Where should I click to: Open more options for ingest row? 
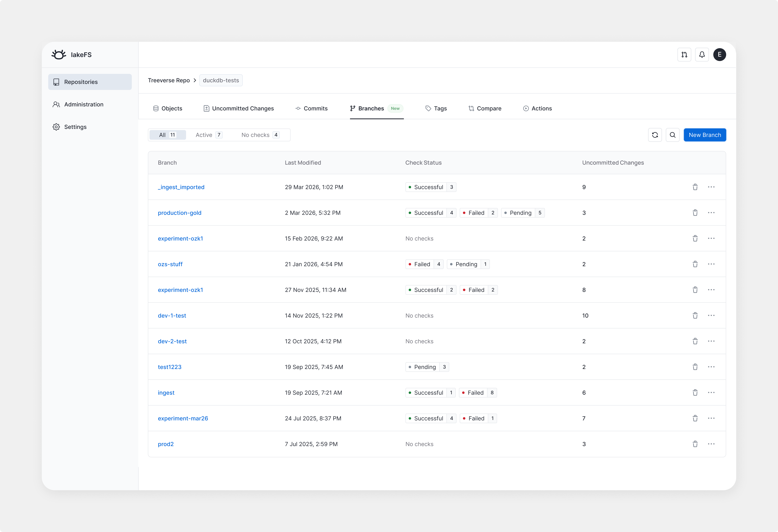click(711, 392)
